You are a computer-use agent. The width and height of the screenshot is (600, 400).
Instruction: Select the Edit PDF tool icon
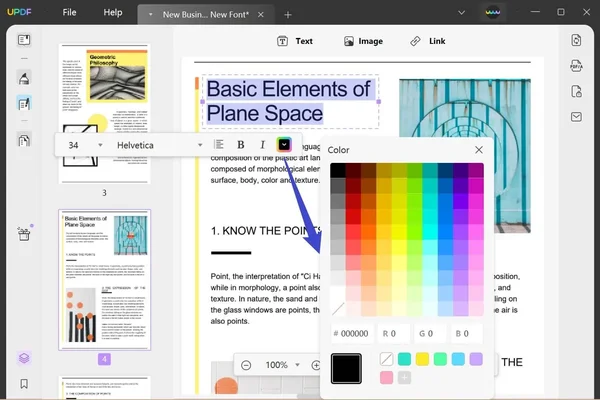click(x=24, y=103)
